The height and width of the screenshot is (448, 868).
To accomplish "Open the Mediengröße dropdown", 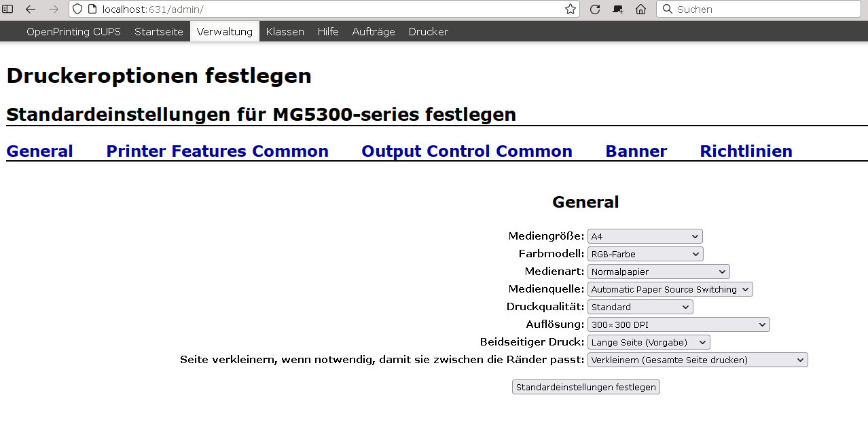I will (x=645, y=236).
